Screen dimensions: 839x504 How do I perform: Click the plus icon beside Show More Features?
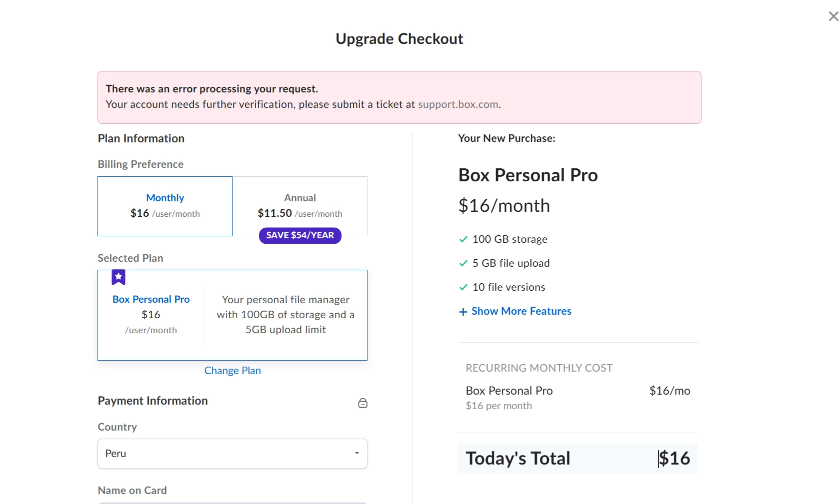463,312
